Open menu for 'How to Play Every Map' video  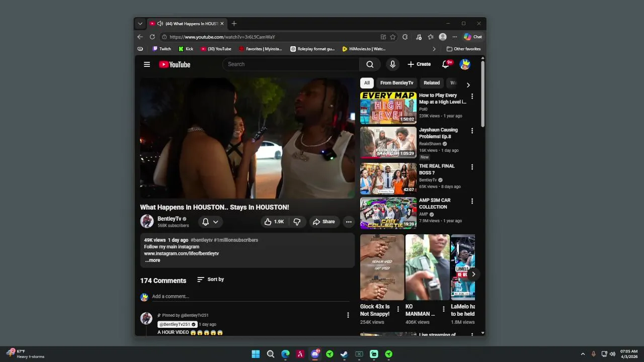tap(472, 97)
